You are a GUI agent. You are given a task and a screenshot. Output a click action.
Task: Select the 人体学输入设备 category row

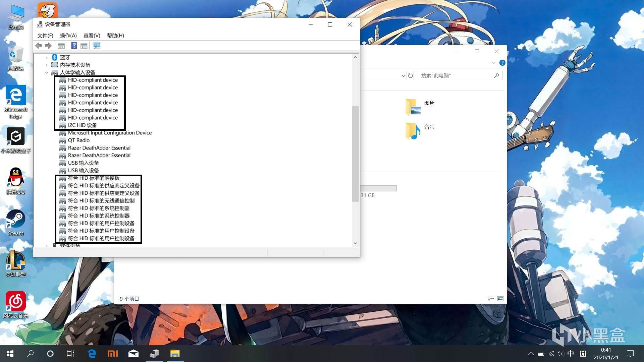point(77,72)
